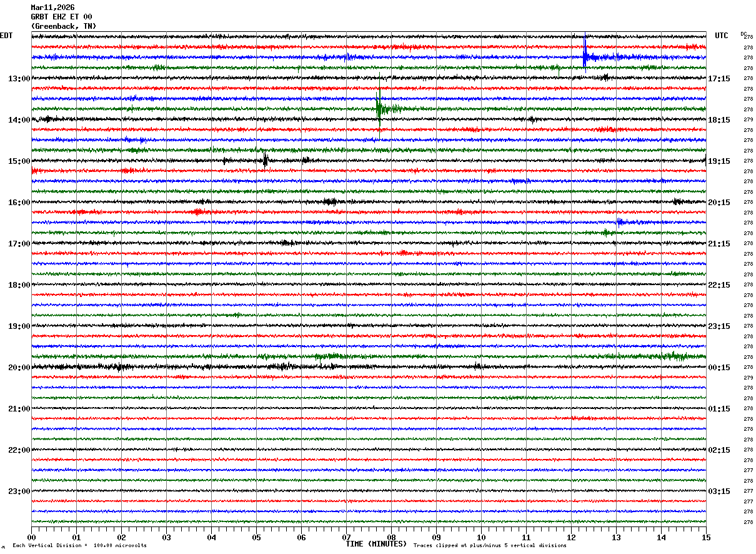756x554 pixels.
Task: Click the UTC timezone label
Action: coord(722,36)
